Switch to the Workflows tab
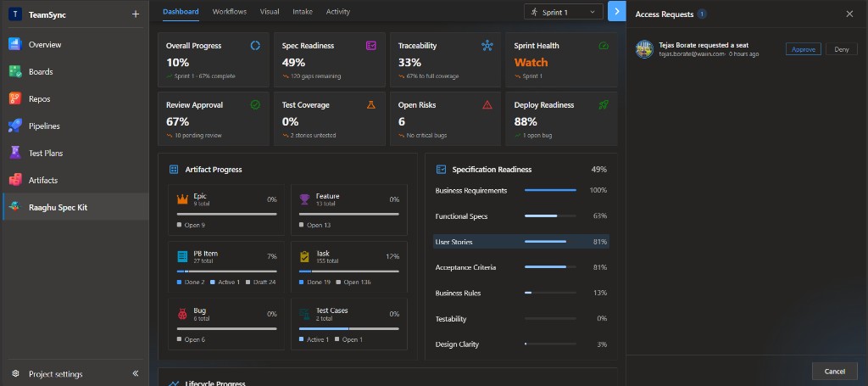The image size is (868, 386). (229, 12)
